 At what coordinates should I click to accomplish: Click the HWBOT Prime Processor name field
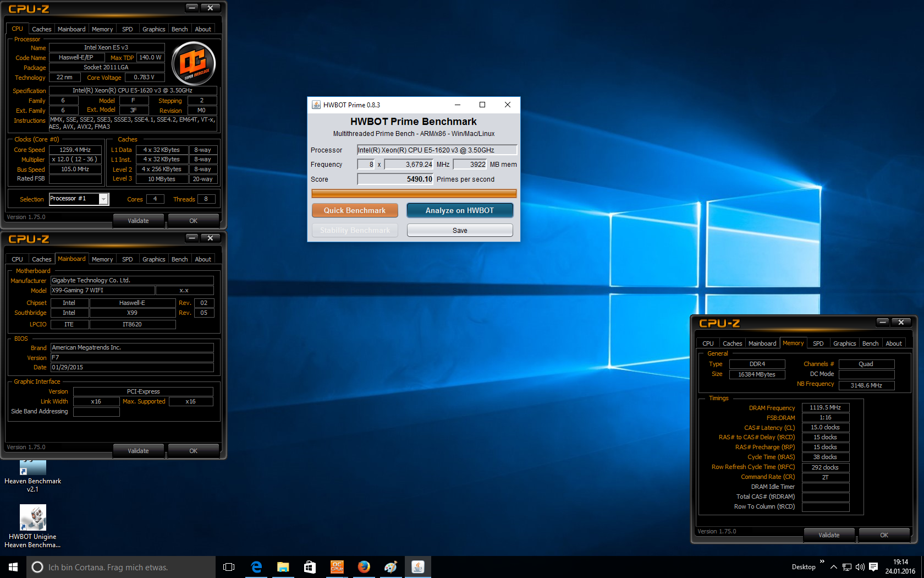point(437,150)
